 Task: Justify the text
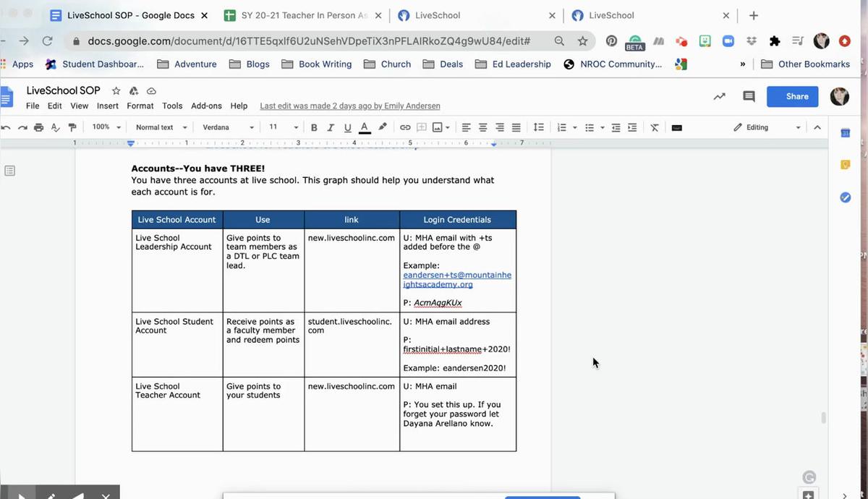tap(516, 127)
